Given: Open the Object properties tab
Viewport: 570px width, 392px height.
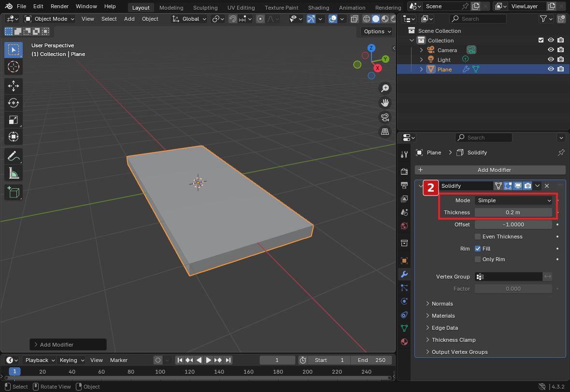Looking at the screenshot, I should tap(404, 261).
